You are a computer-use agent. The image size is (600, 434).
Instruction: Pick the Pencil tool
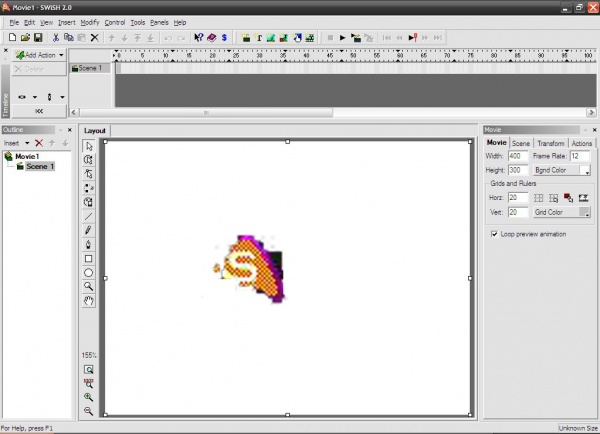[88, 230]
